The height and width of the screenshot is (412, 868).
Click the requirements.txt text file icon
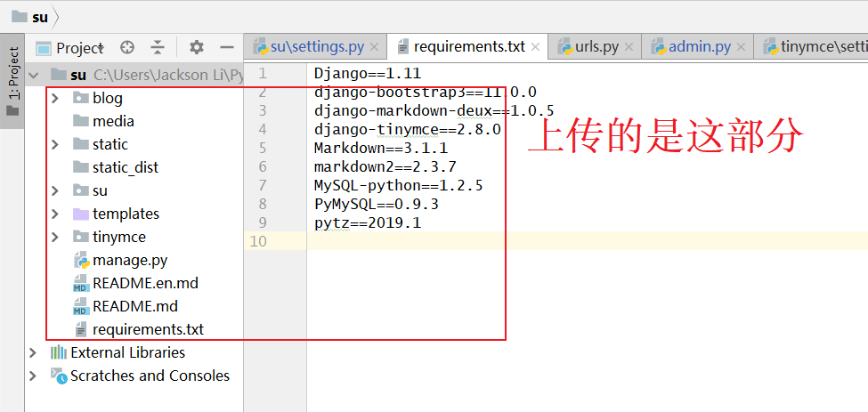click(x=81, y=329)
